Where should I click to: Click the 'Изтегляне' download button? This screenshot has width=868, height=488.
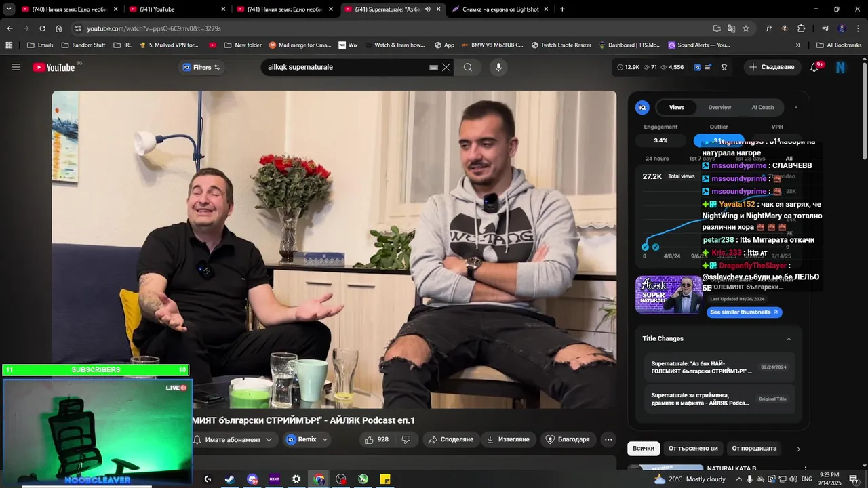point(508,439)
